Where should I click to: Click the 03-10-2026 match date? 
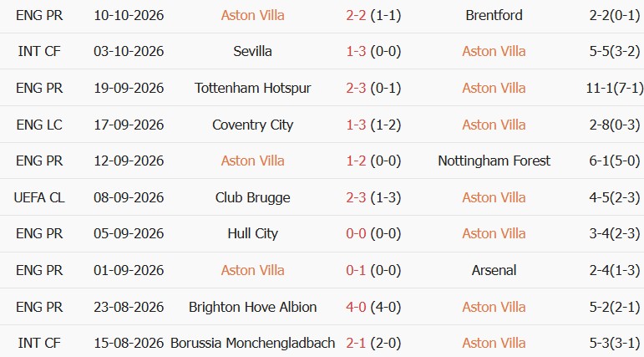129,51
